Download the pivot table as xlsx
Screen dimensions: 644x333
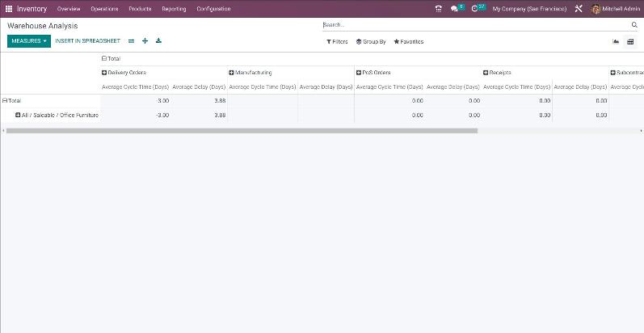click(158, 41)
